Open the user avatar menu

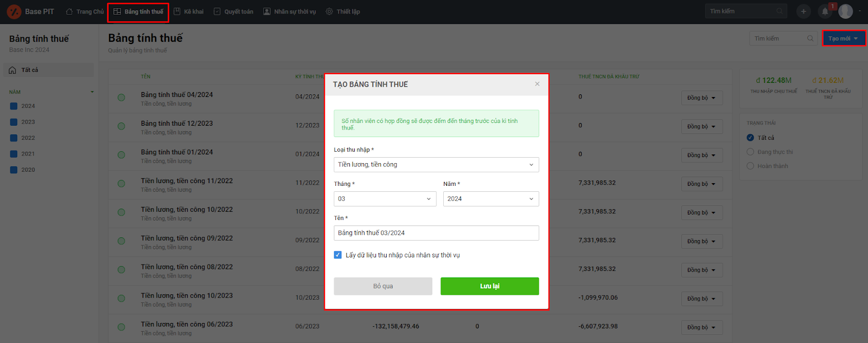click(x=846, y=11)
